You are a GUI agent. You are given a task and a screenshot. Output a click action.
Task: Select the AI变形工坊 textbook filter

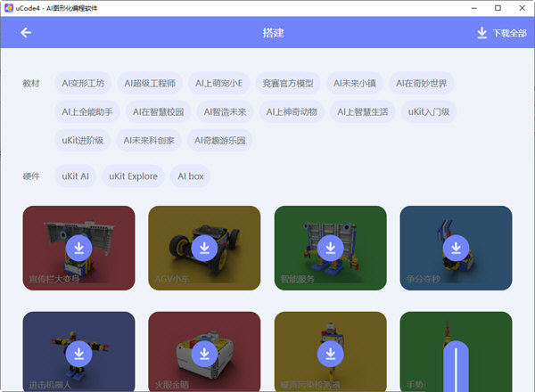(83, 83)
